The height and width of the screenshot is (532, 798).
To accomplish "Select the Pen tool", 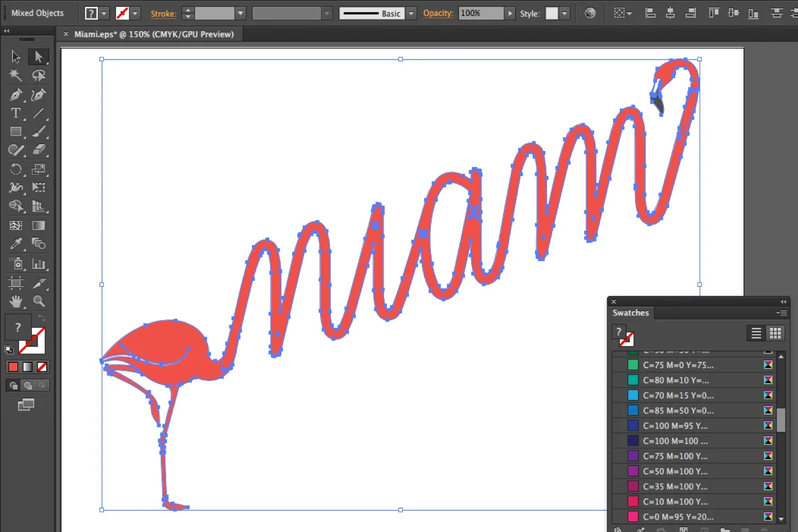I will pos(15,95).
